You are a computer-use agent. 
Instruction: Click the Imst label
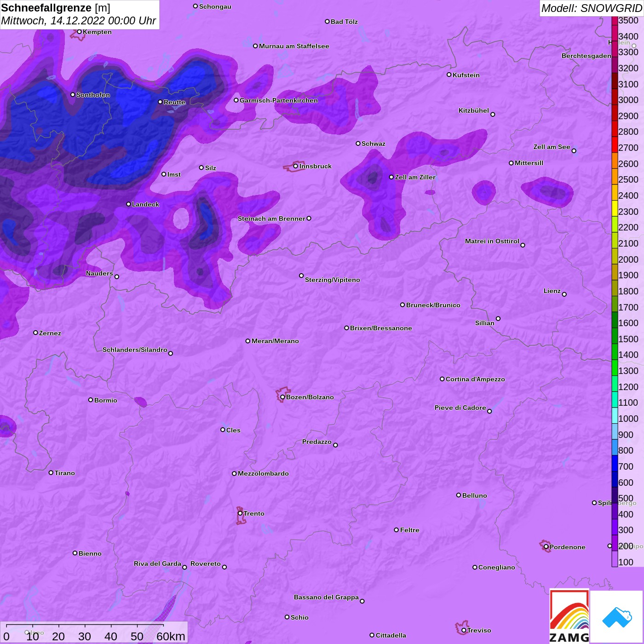tap(174, 174)
